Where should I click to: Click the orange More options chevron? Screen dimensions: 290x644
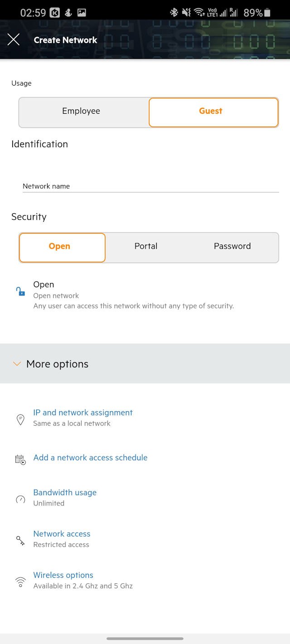17,364
